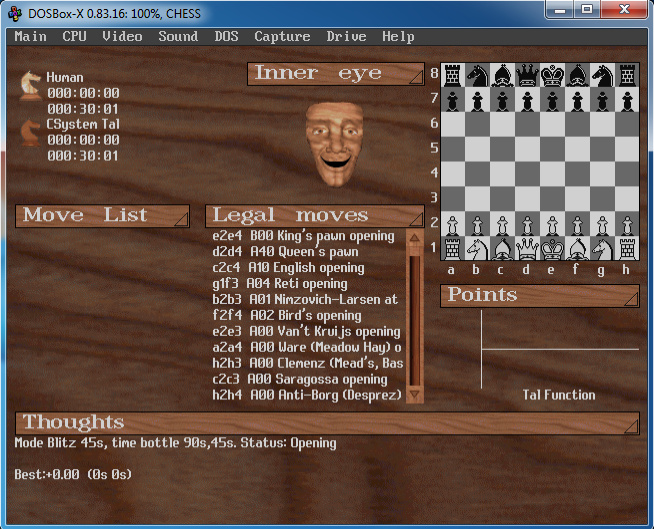Image resolution: width=654 pixels, height=529 pixels.
Task: Click the black king on e8
Action: (x=552, y=75)
